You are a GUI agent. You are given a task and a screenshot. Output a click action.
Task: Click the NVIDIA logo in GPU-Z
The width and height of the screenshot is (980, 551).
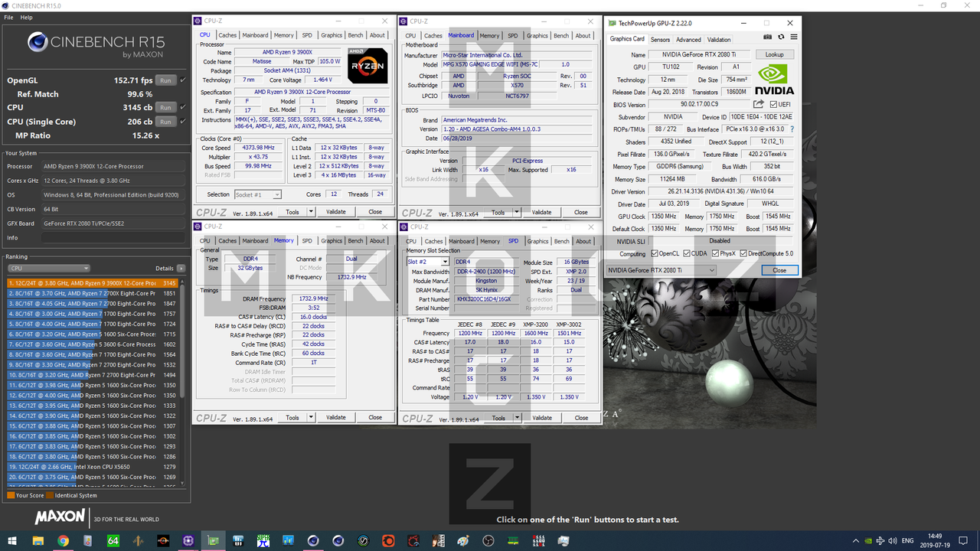pos(774,80)
